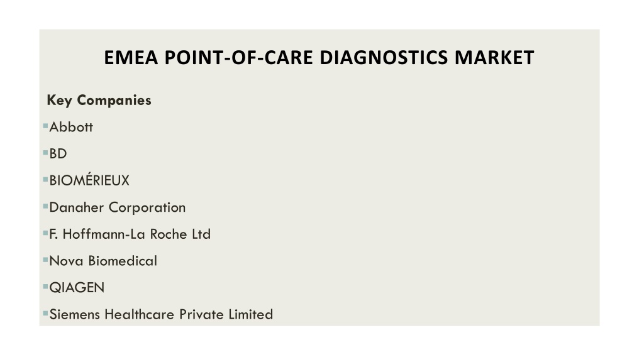Image resolution: width=644 pixels, height=362 pixels.
Task: Click the BIOMÉRIEUX text
Action: point(89,180)
